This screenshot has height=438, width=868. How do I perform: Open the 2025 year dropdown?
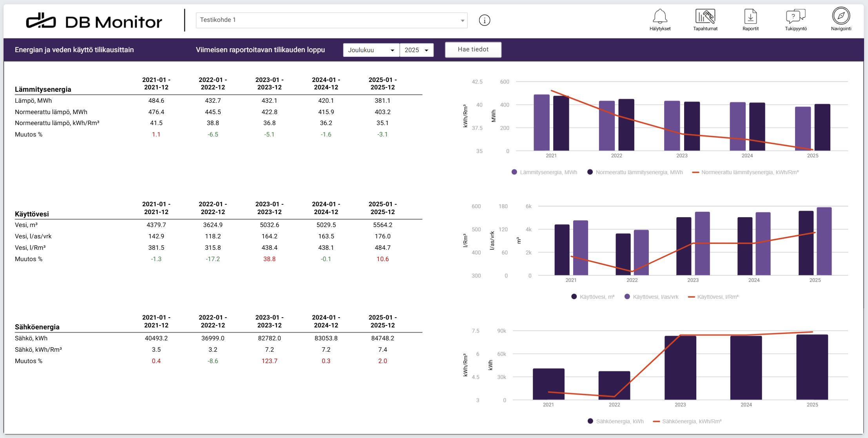[x=416, y=50]
